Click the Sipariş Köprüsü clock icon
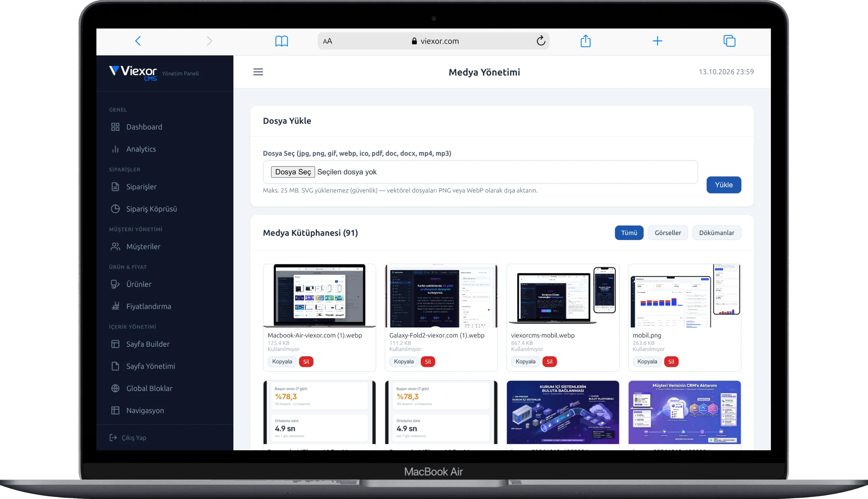The image size is (868, 499). (x=115, y=209)
